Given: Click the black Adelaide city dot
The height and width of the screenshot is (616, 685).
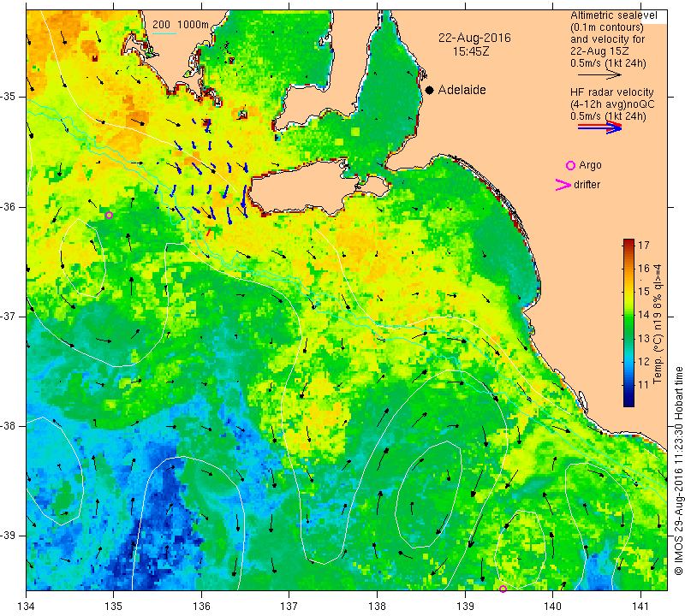Looking at the screenshot, I should (430, 90).
